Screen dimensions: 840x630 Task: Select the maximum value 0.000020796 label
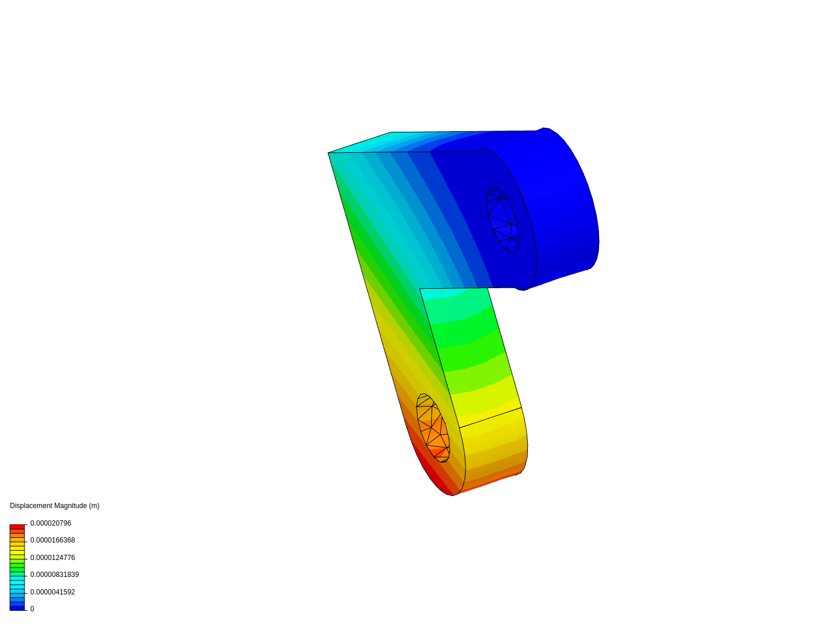point(51,523)
